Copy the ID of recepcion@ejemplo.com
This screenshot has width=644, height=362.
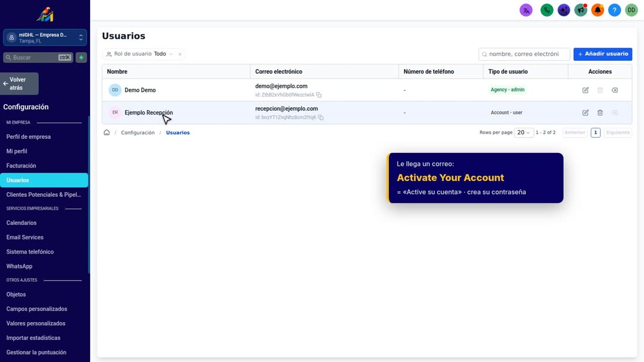[x=321, y=118]
